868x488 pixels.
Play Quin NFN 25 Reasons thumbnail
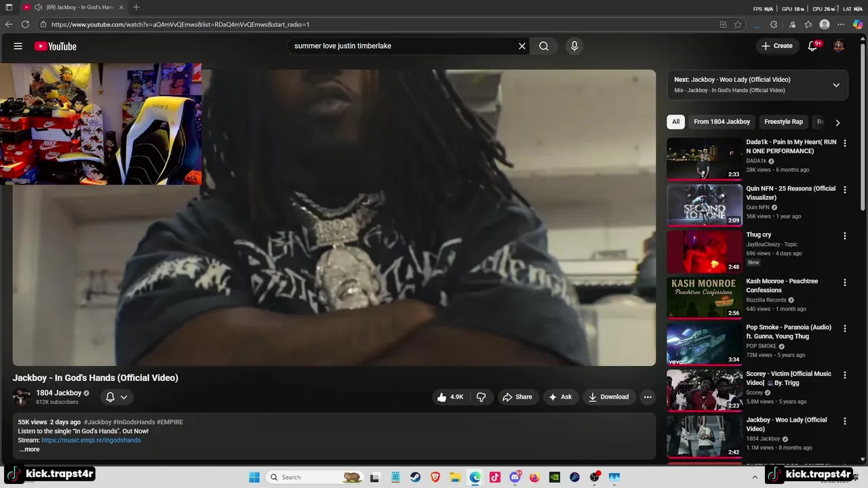[705, 205]
